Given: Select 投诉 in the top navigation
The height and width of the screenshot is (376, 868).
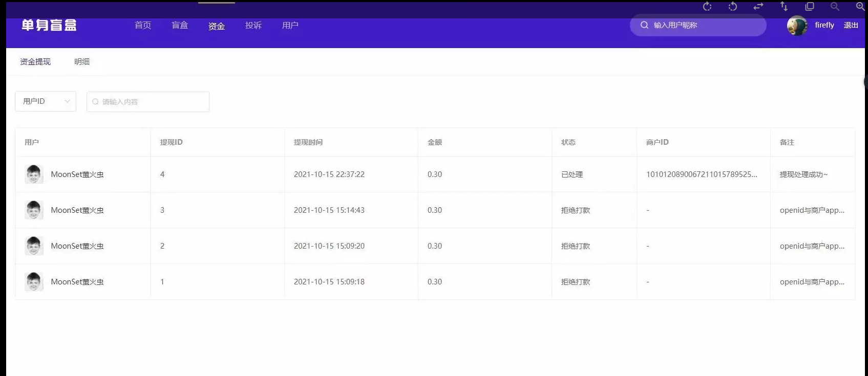Looking at the screenshot, I should (253, 26).
